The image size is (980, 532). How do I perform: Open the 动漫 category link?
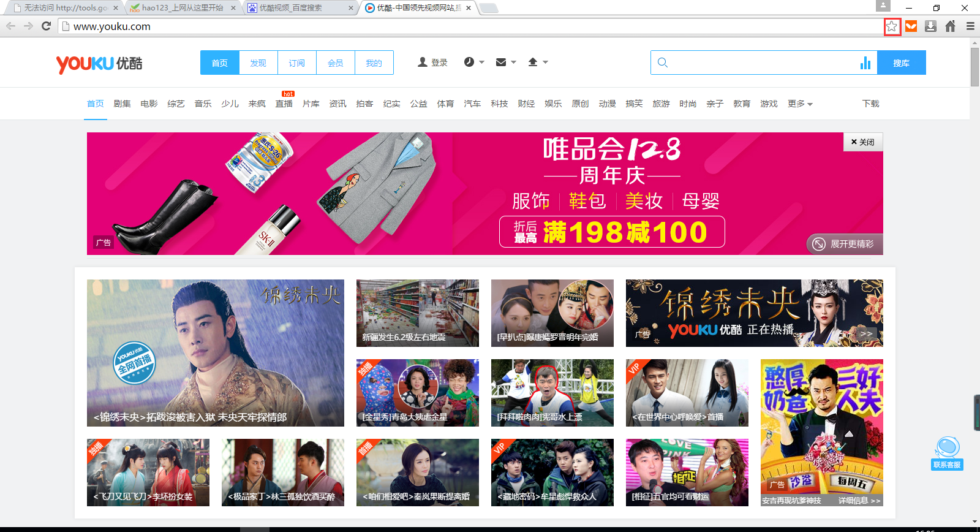(608, 104)
